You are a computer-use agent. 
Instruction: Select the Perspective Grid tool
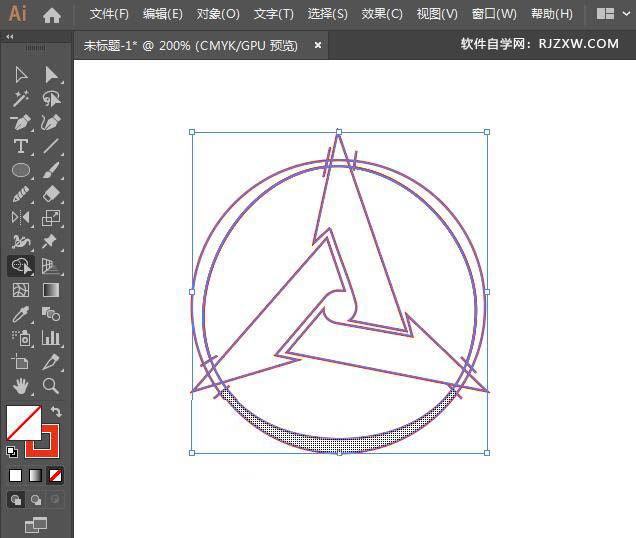pos(51,266)
